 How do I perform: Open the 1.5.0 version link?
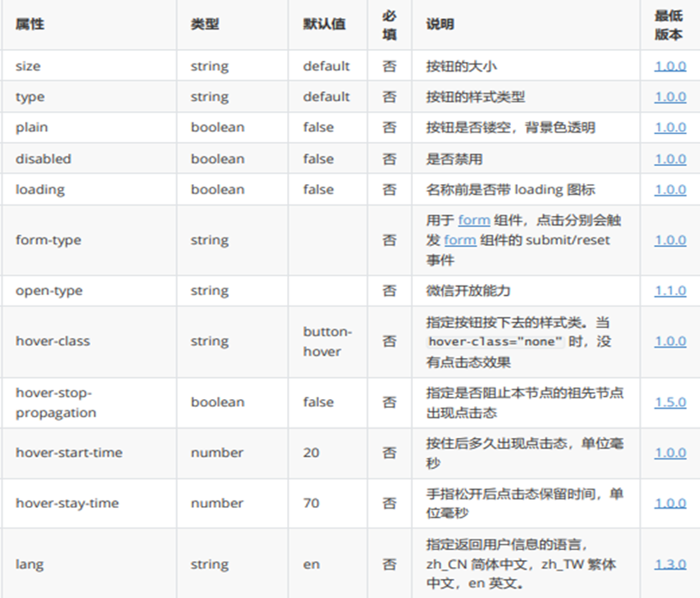[670, 403]
